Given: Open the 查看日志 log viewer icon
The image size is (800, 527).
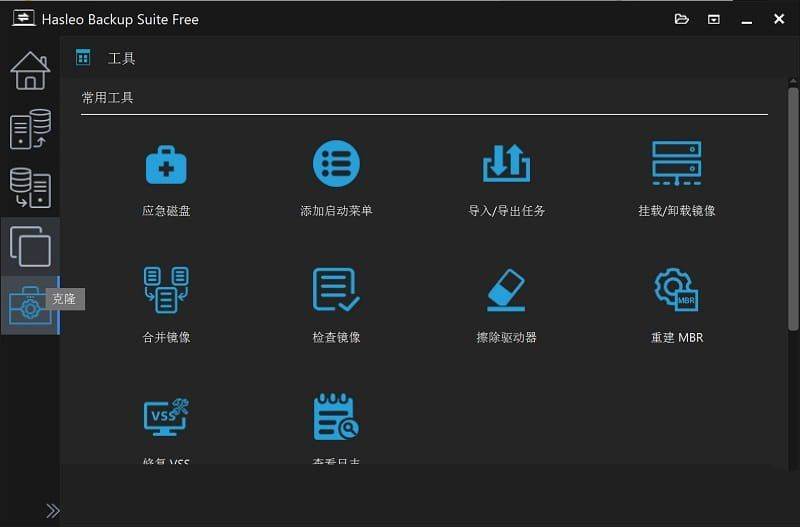Looking at the screenshot, I should (336, 416).
